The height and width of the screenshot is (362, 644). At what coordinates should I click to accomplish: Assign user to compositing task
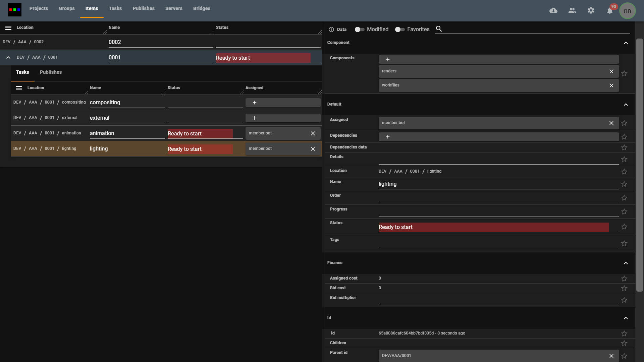click(255, 103)
